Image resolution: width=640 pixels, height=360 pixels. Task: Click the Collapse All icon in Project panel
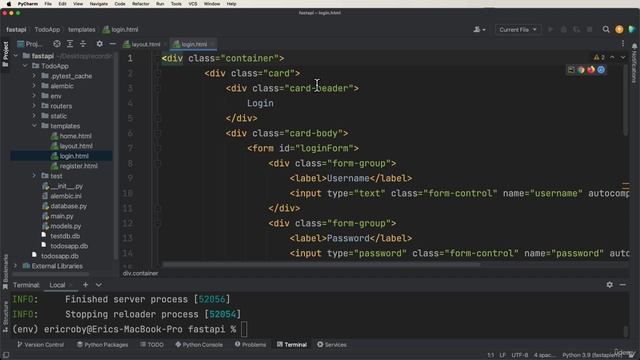coord(83,44)
